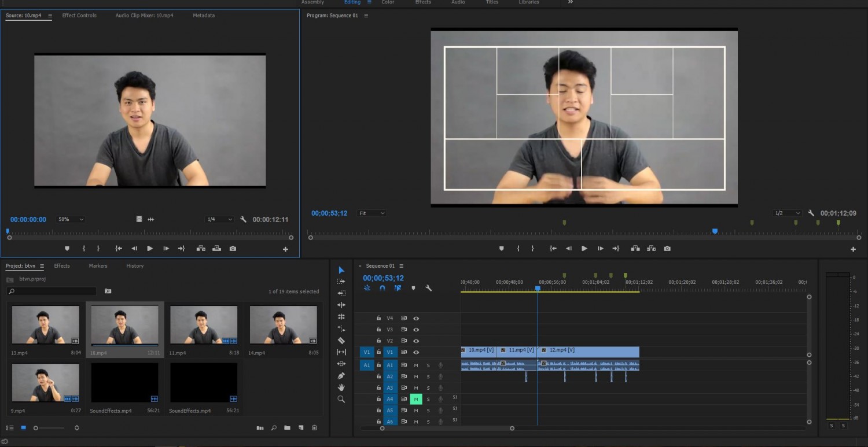
Task: Play the sequence in Program monitor
Action: (x=584, y=249)
